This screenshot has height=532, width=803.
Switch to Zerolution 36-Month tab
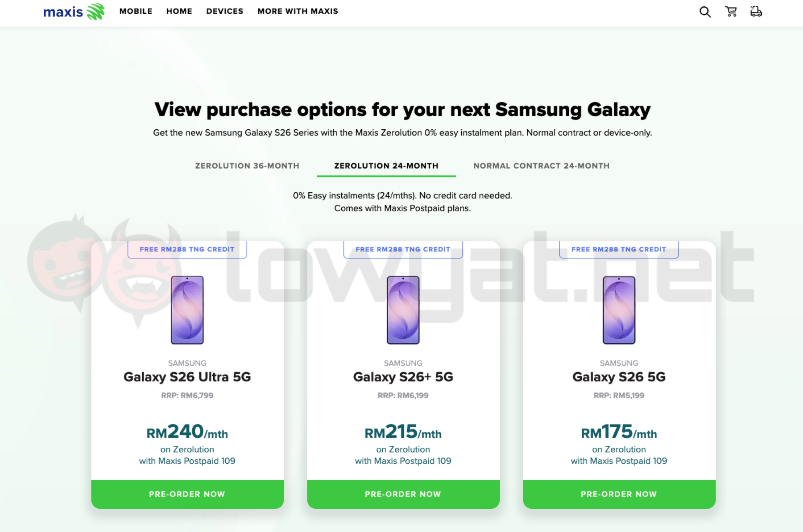(247, 166)
